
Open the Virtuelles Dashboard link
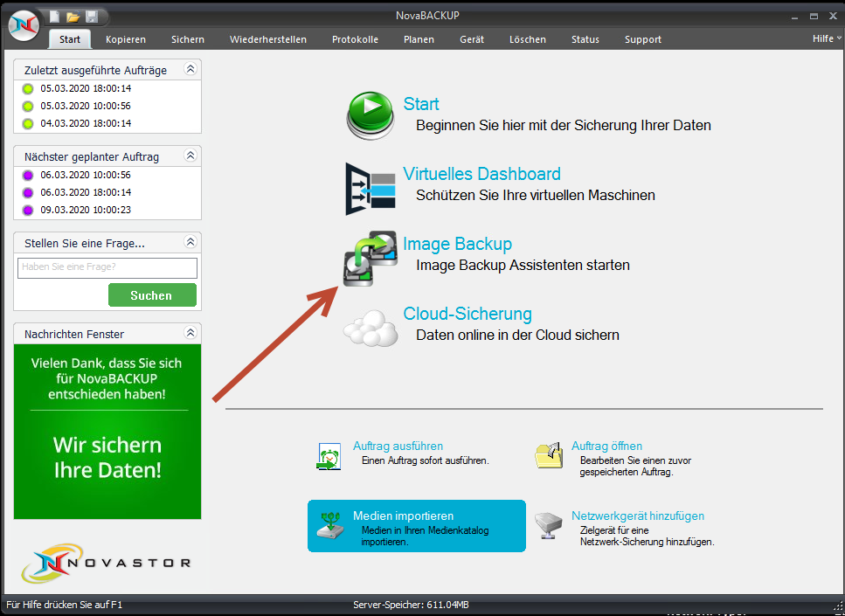(x=481, y=174)
